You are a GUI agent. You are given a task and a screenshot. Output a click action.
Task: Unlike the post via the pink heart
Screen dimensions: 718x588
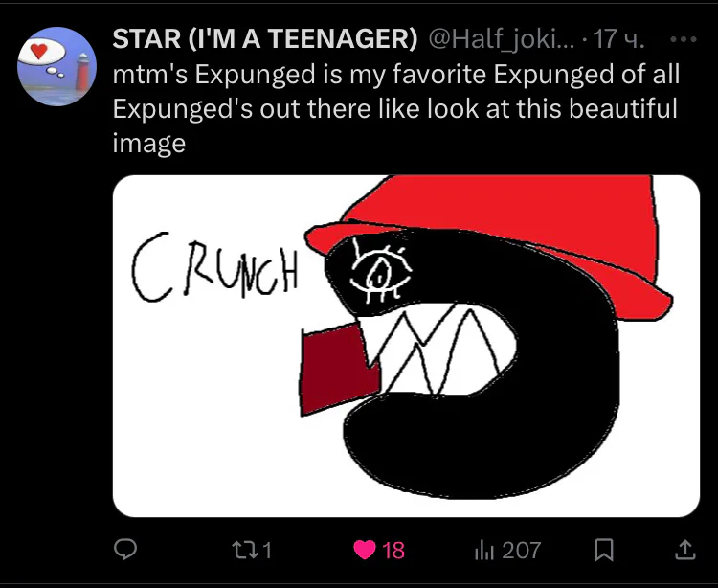[x=365, y=550]
